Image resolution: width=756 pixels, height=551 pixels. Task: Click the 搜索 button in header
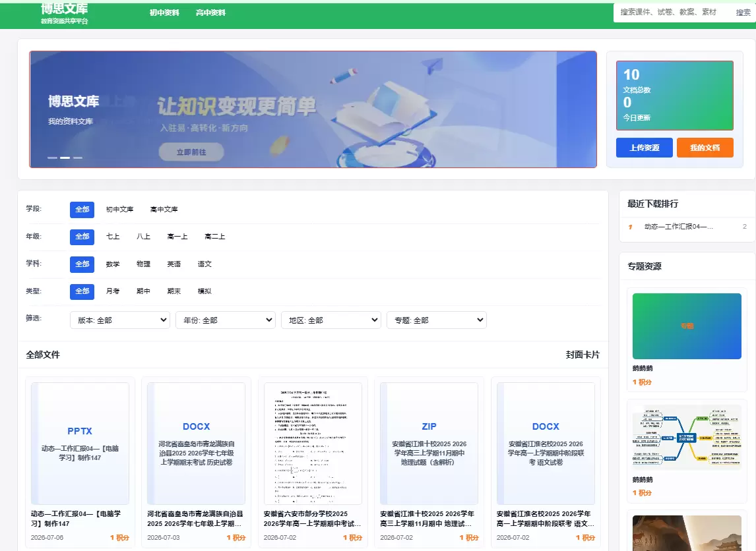(743, 13)
